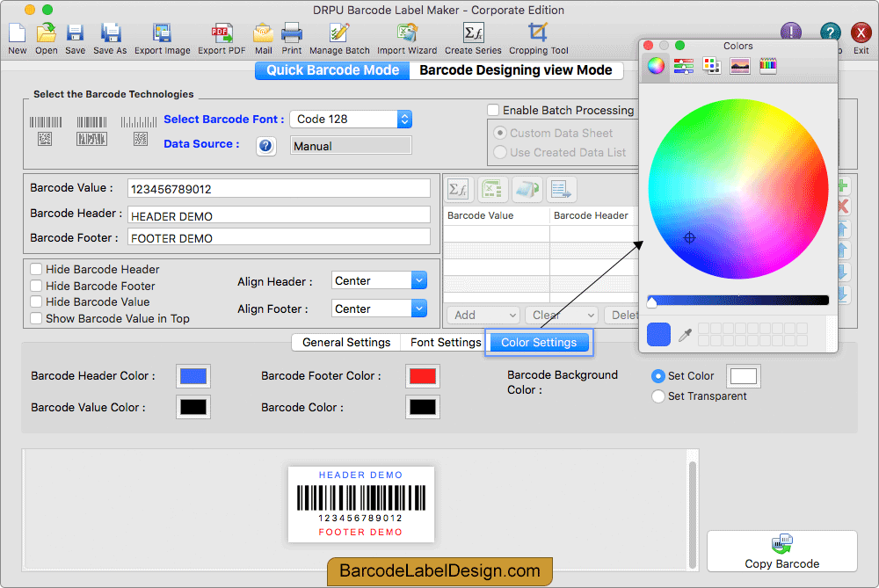Launch the Import Wizard
Viewport: 879px width, 588px height.
click(x=407, y=33)
